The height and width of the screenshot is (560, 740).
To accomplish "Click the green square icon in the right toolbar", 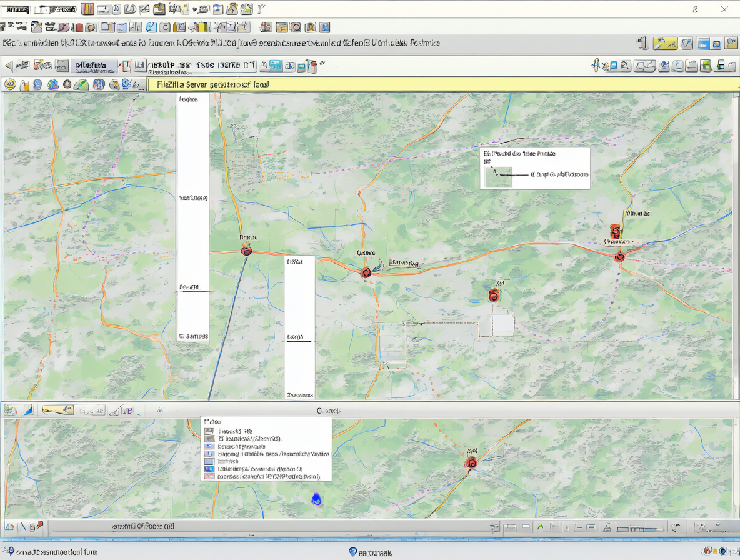I will pyautogui.click(x=706, y=66).
